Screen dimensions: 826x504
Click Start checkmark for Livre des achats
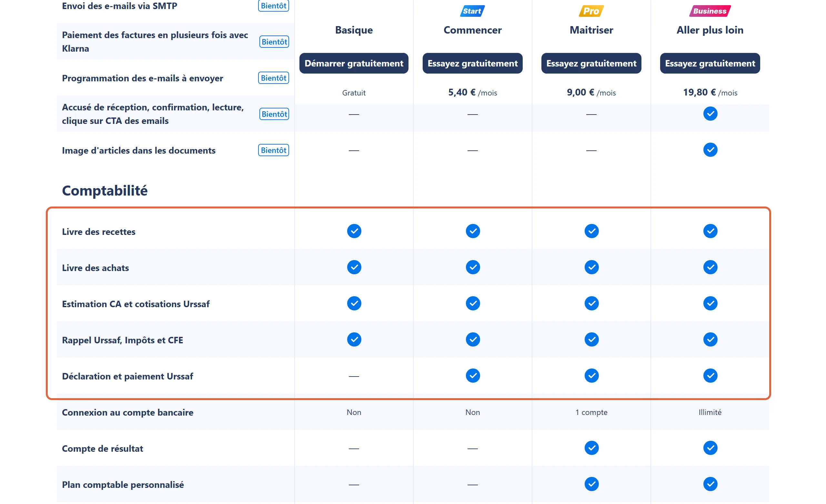(473, 267)
